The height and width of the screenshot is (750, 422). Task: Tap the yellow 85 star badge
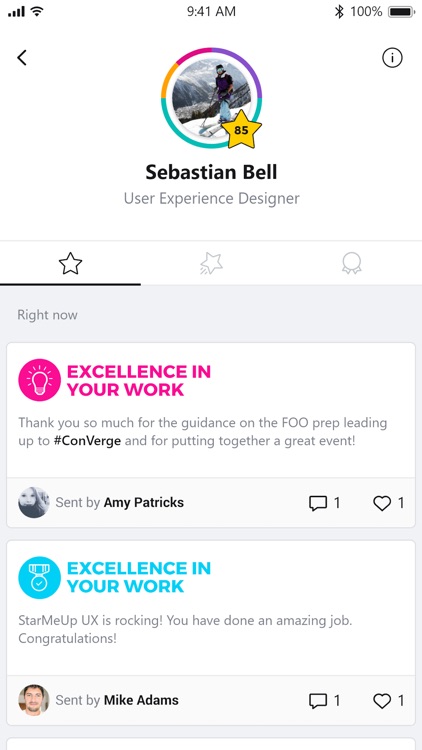(x=243, y=129)
